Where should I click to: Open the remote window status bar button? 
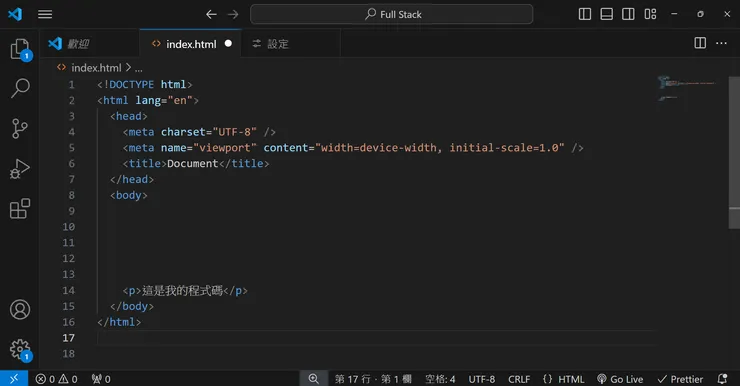[14, 378]
